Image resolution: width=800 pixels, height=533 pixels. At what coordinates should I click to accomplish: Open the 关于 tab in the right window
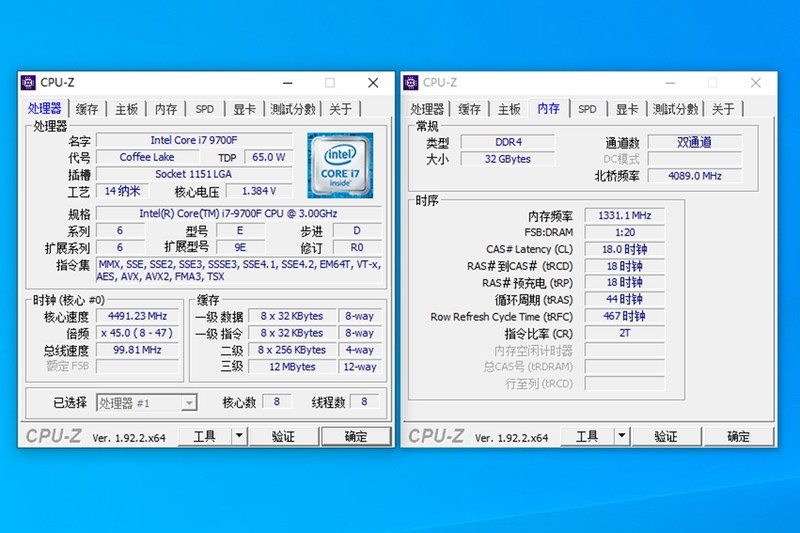coord(723,109)
